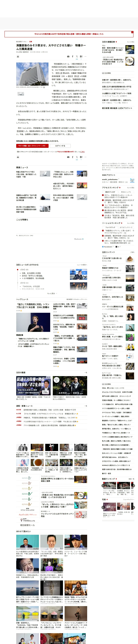Play the 日本郵便 違約金 video thumbnail
This screenshot has height=644, width=138.
click(x=33, y=386)
